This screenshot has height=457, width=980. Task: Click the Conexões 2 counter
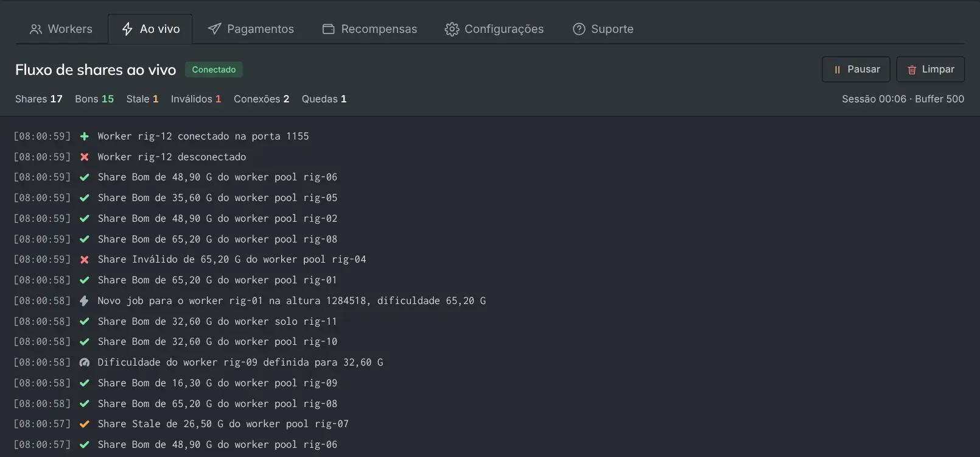[x=262, y=99]
